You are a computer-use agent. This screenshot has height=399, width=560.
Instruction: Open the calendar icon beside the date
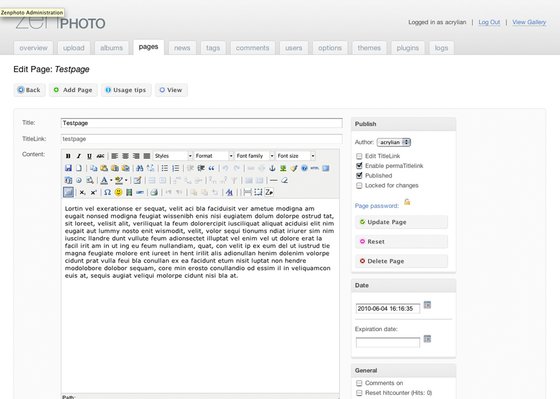point(427,305)
